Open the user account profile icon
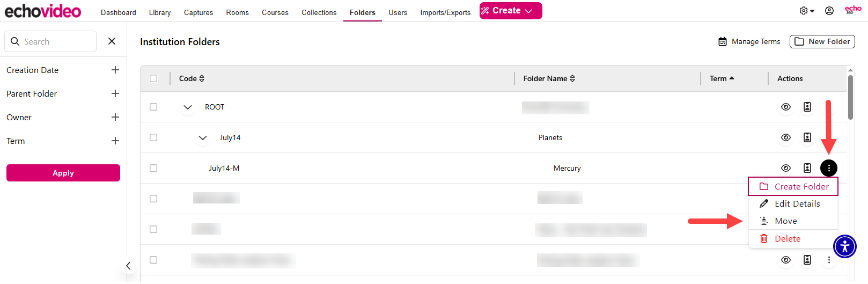Image resolution: width=868 pixels, height=284 pixels. coord(829,11)
